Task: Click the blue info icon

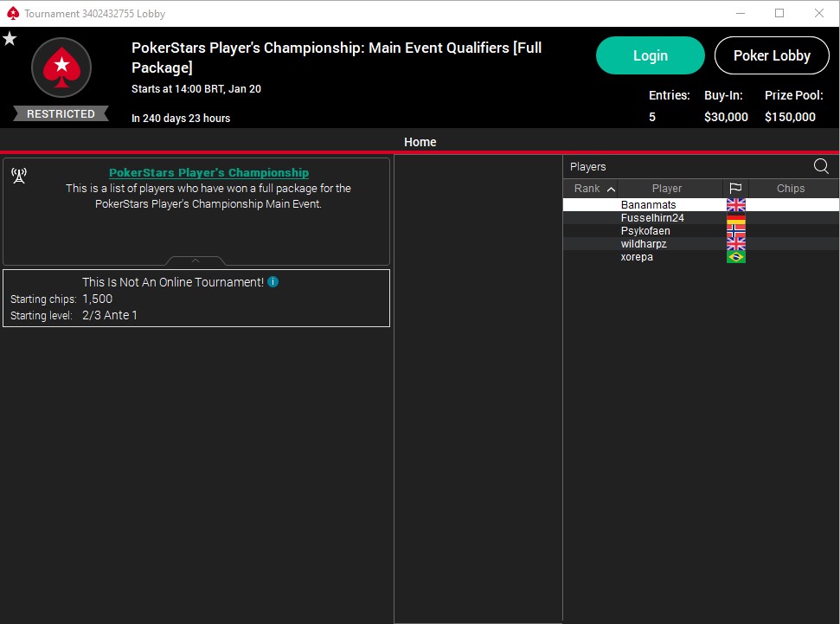Action: 273,282
